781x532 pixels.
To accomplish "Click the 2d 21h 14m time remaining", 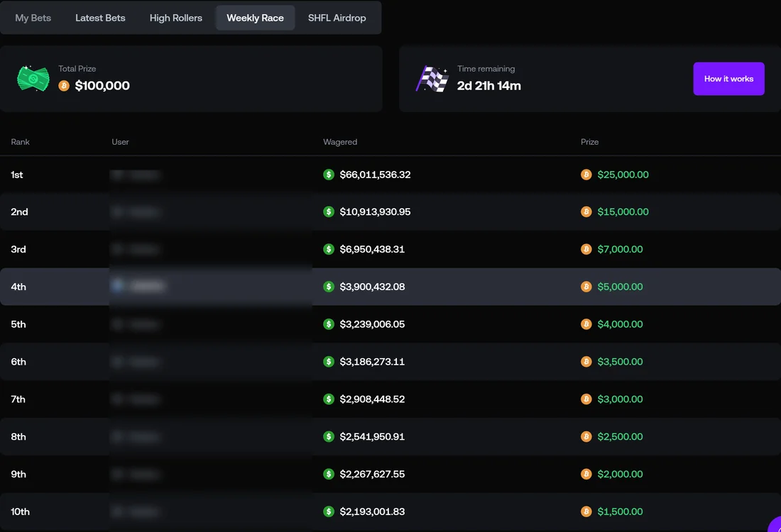I will [489, 86].
